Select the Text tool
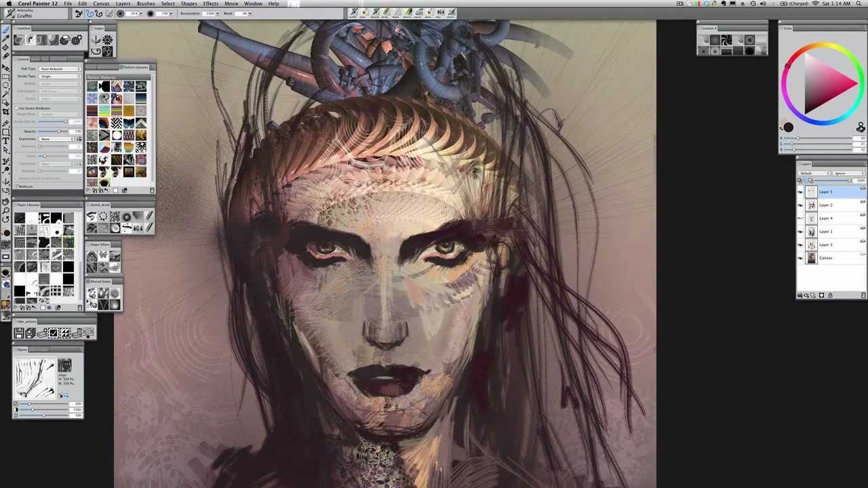 (x=6, y=140)
